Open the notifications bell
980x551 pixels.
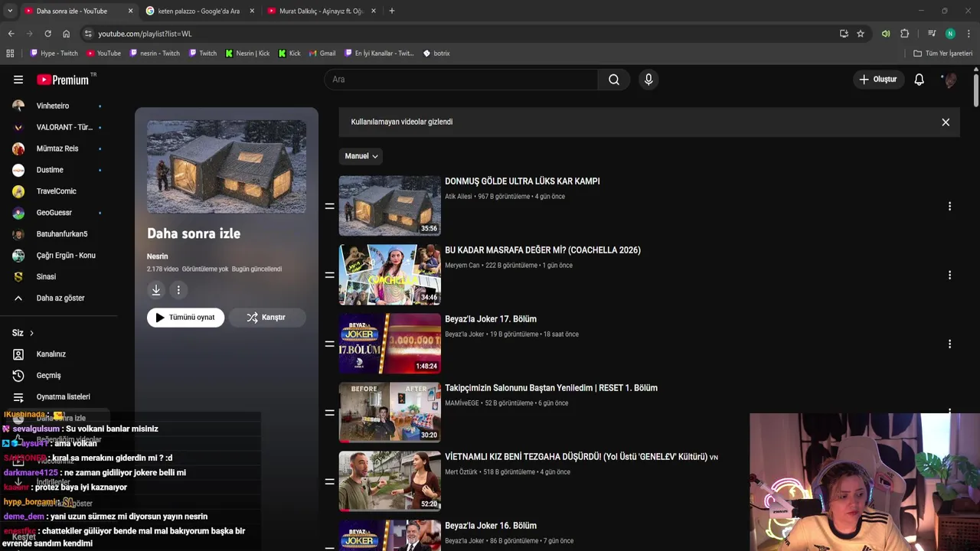click(920, 80)
